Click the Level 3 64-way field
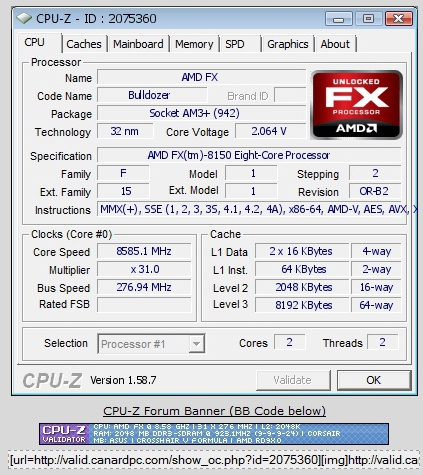 [376, 305]
